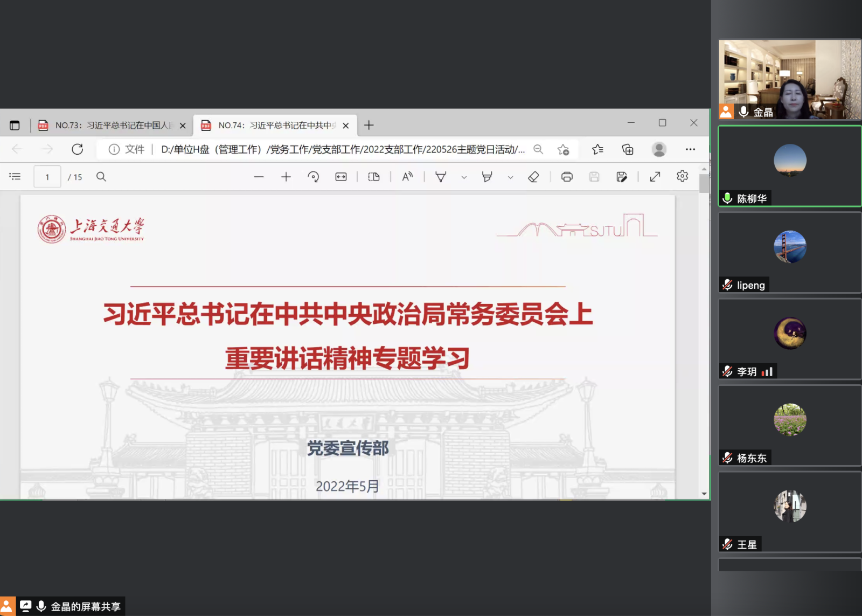Toggle the PDF table of contents
Image resolution: width=862 pixels, height=616 pixels.
tap(15, 177)
